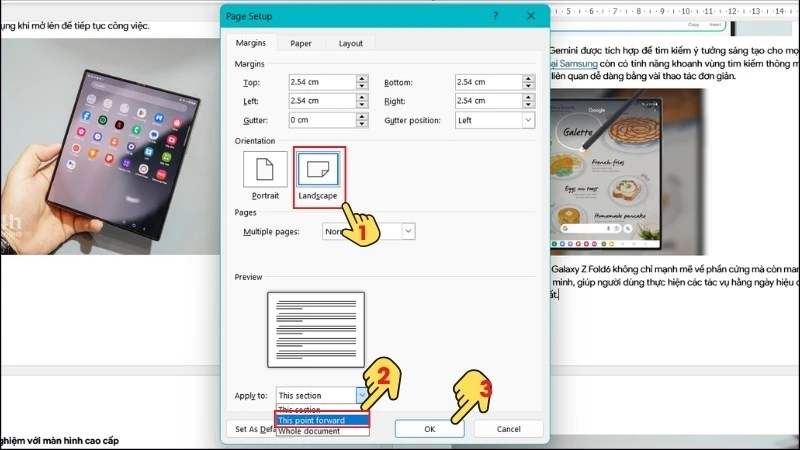Viewport: 800px width, 450px height.
Task: Choose 'Whole document' from Apply to list
Action: pyautogui.click(x=322, y=431)
